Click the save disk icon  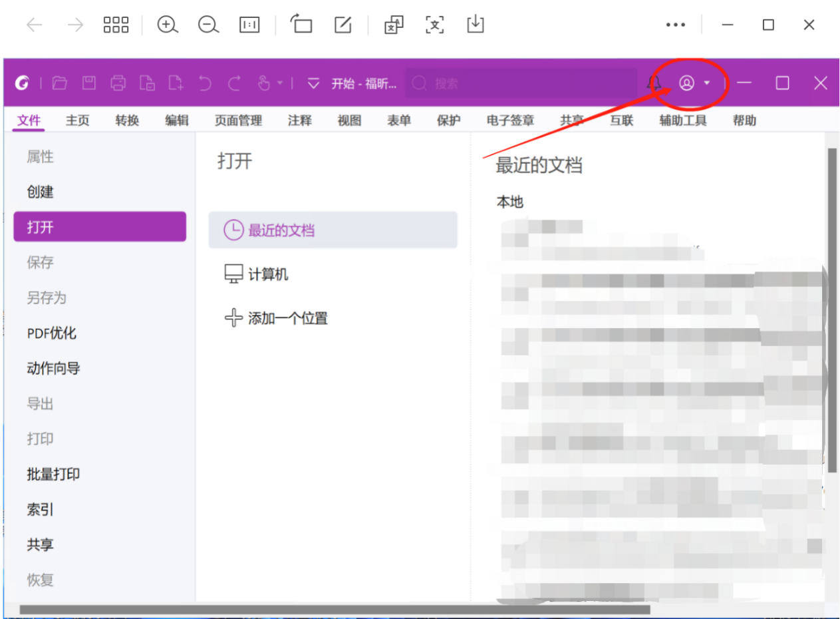tap(89, 83)
